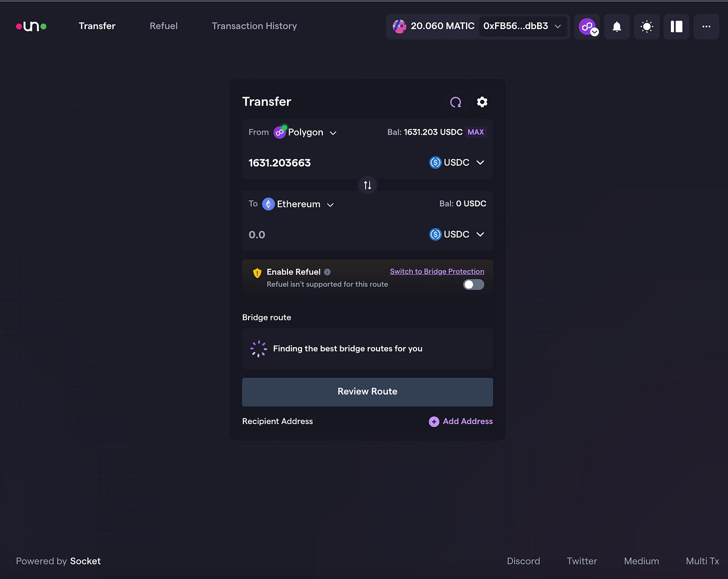Click the Bungee logo in header
The image size is (728, 579).
(31, 26)
